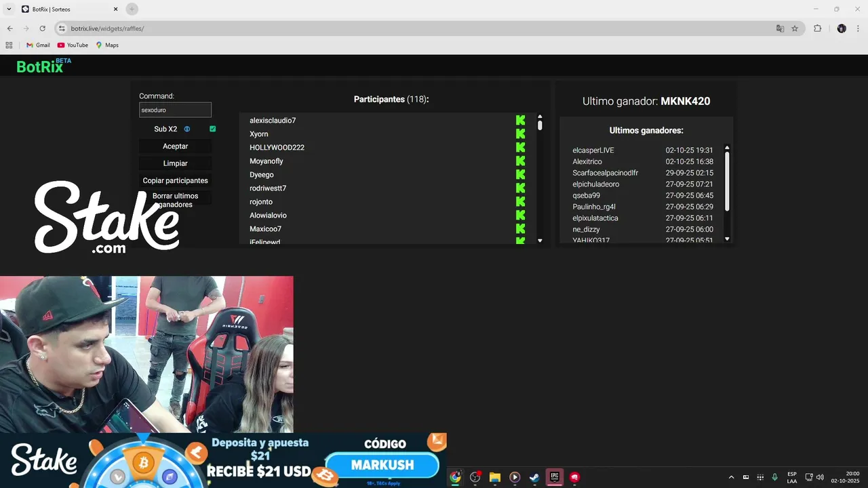868x488 pixels.
Task: Open the red fist app in taskbar
Action: (574, 477)
